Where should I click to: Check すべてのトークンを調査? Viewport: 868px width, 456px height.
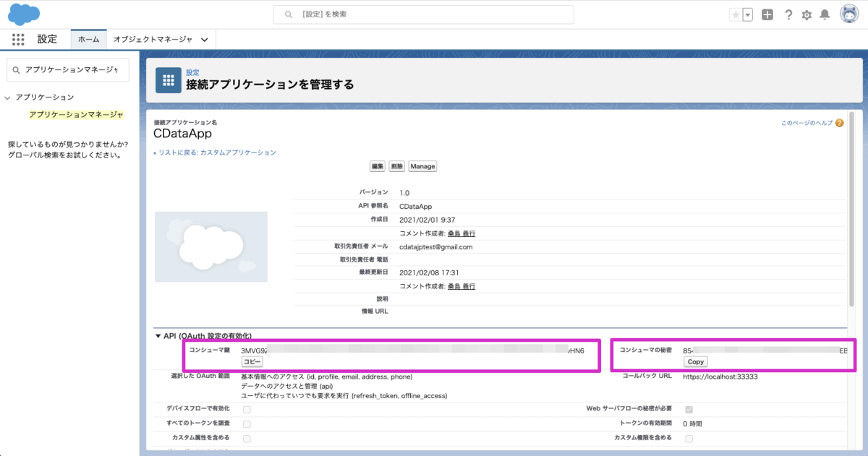pos(246,423)
